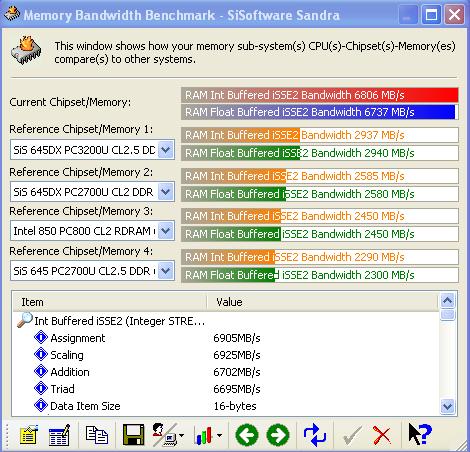Viewport: 470px width, 452px height.
Task: Click the red X cancel icon
Action: pyautogui.click(x=382, y=435)
